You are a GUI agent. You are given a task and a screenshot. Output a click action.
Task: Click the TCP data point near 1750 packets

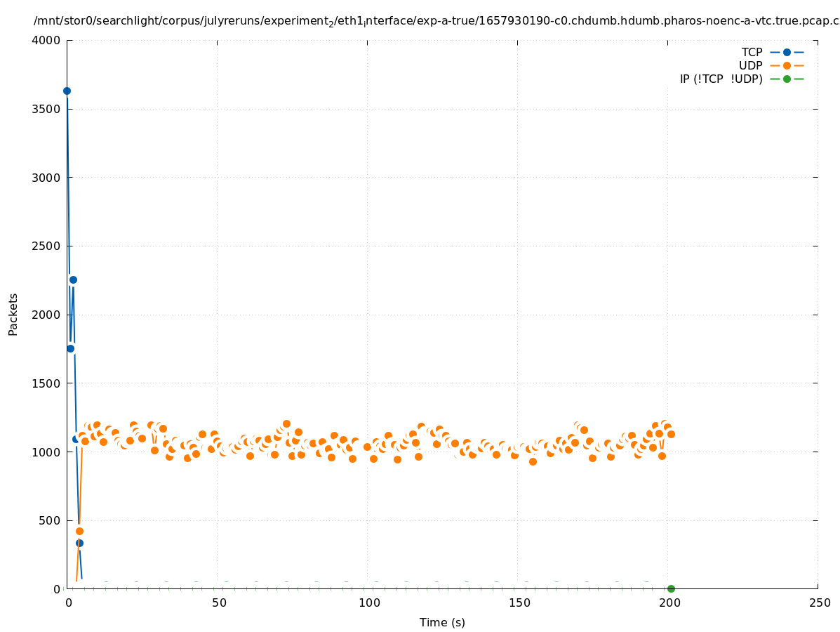[70, 348]
